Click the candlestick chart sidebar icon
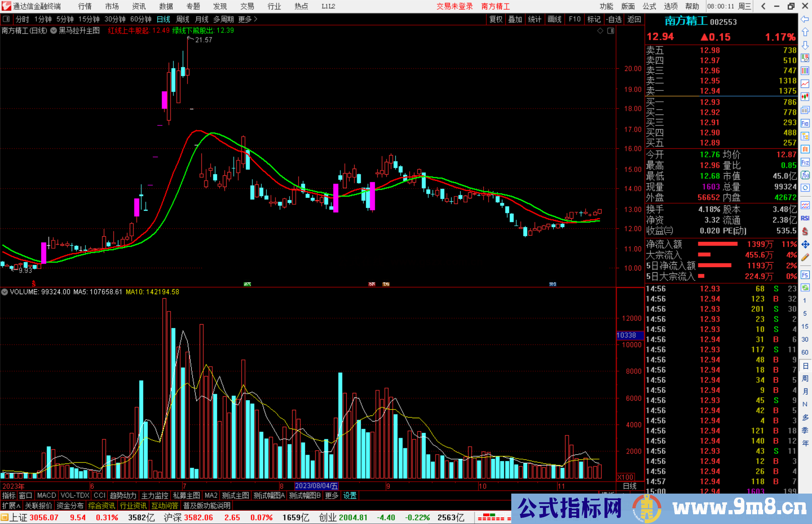 (x=805, y=97)
